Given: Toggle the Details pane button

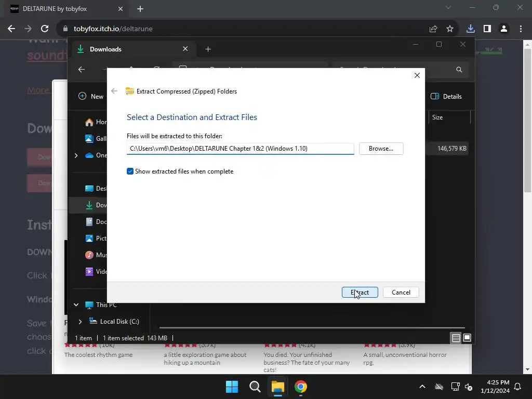Looking at the screenshot, I should 446,96.
